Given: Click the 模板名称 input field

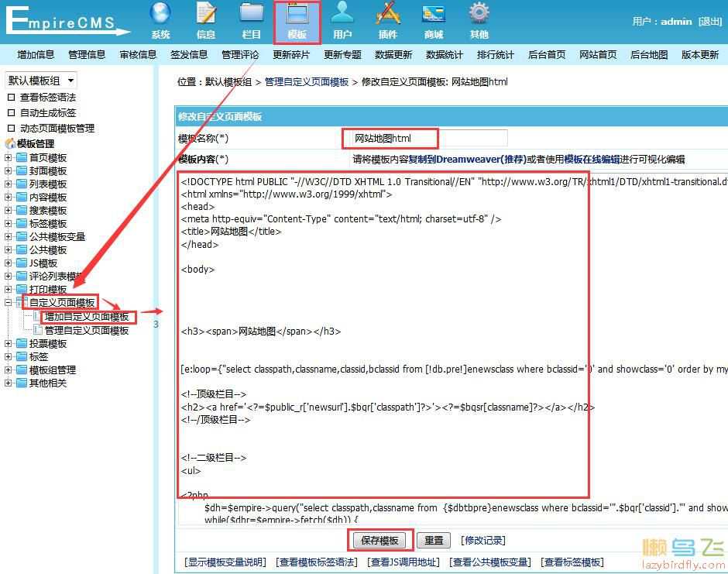Looking at the screenshot, I should 430,139.
